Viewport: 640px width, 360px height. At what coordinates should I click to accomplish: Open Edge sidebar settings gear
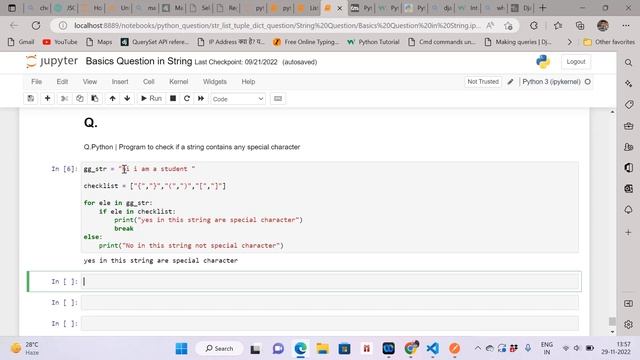click(629, 324)
